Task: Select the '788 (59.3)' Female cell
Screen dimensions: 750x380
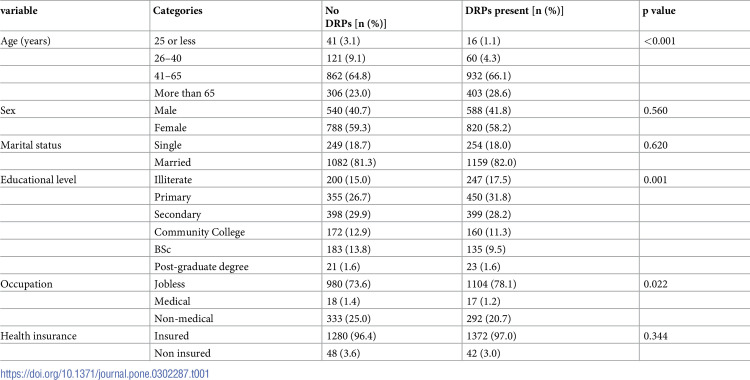Action: pos(348,128)
